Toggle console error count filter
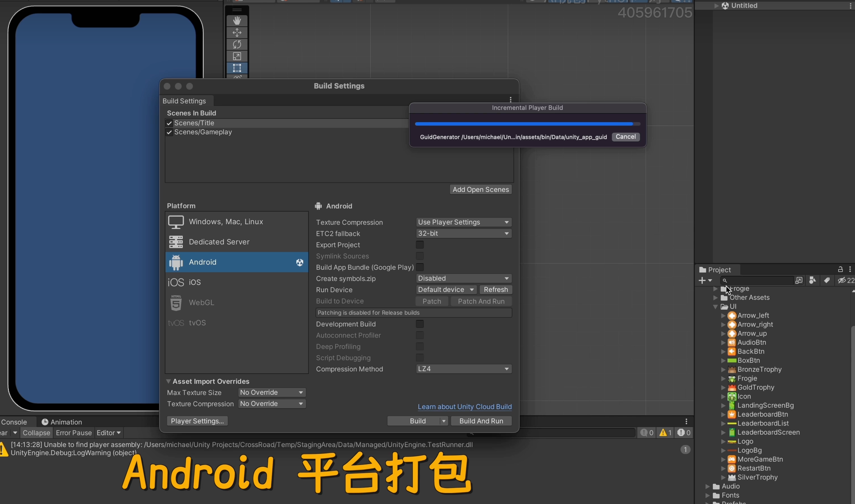This screenshot has height=504, width=855. (684, 433)
